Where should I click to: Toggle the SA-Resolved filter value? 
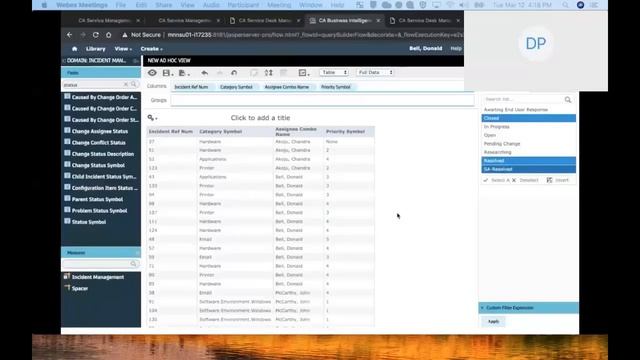point(529,169)
